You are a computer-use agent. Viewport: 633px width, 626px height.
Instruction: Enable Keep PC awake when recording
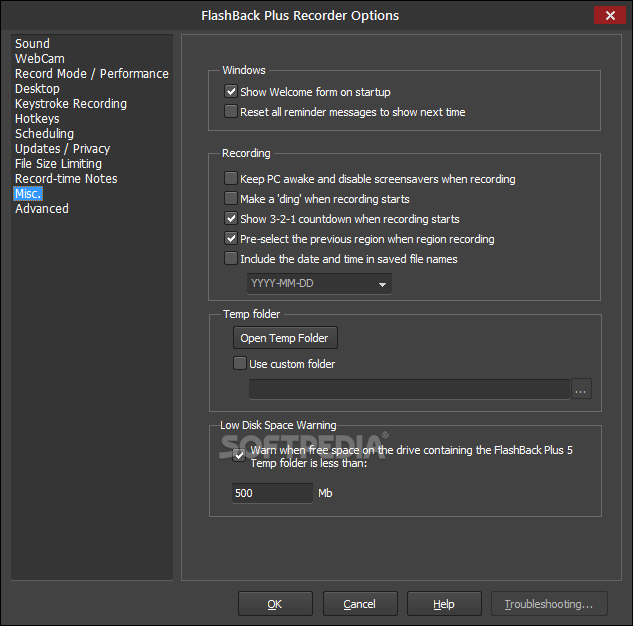click(x=231, y=178)
